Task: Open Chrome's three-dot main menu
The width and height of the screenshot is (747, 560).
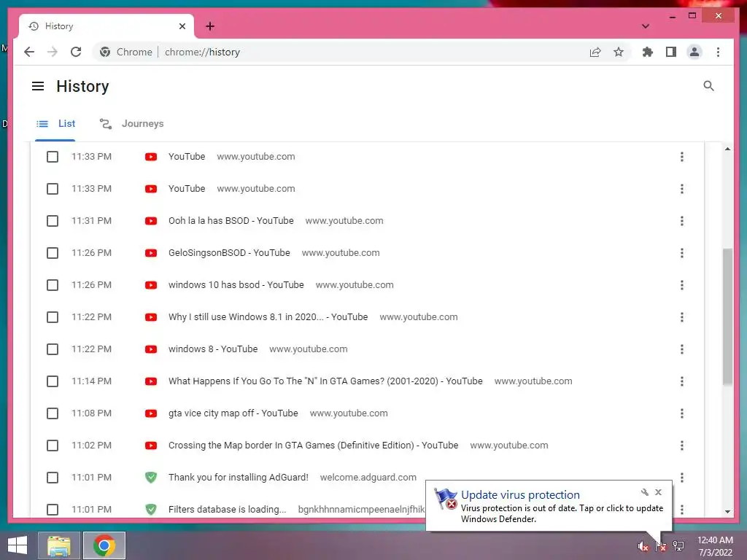Action: pos(718,52)
